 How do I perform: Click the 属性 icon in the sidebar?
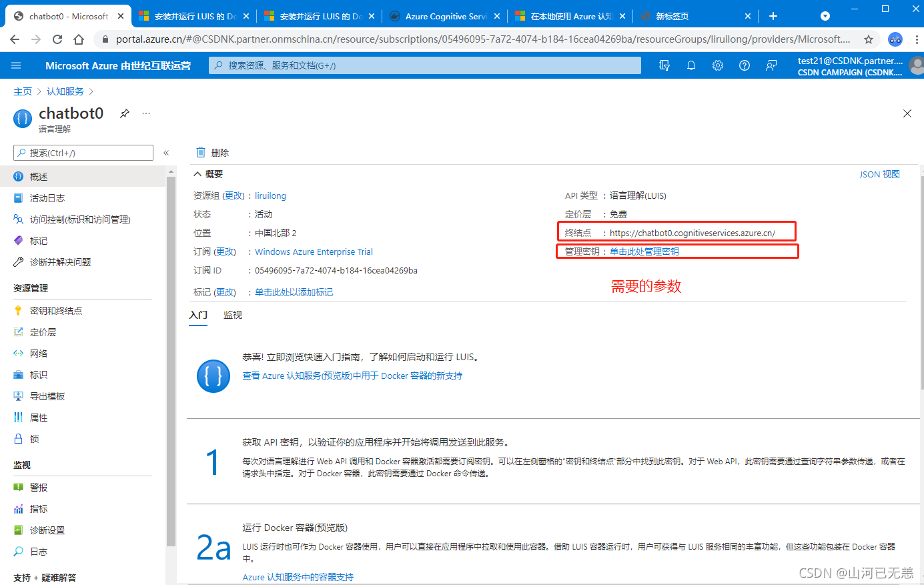[19, 418]
